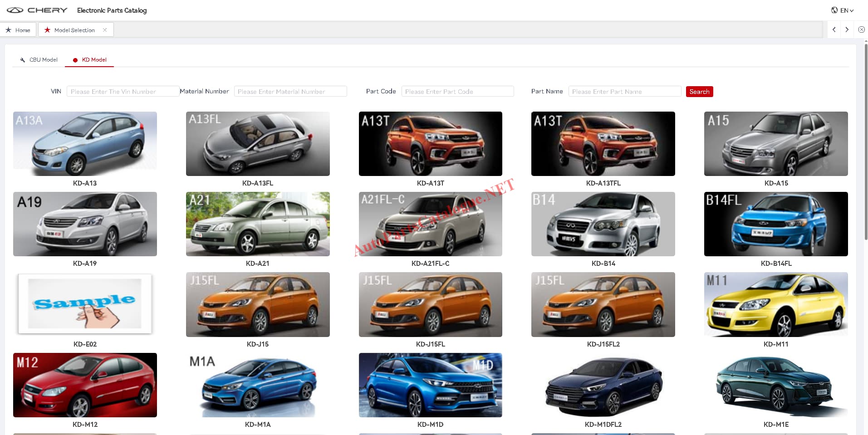Focus the VIN number input field
Image resolution: width=868 pixels, height=435 pixels.
(x=123, y=91)
